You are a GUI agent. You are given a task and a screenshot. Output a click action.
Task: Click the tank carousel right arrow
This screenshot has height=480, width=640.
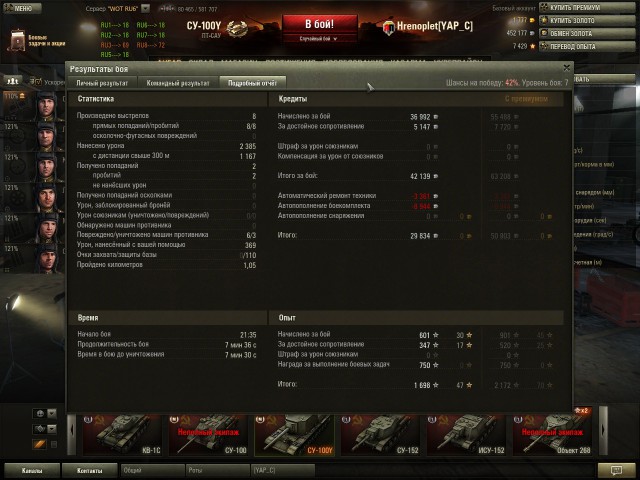click(x=603, y=431)
